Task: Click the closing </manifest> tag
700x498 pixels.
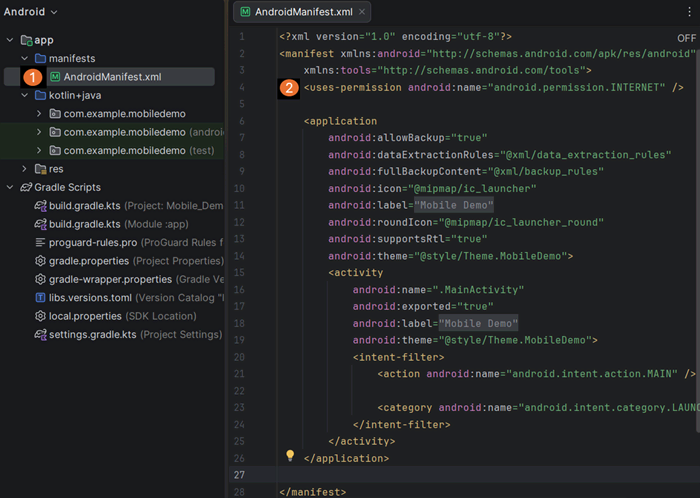Action: [x=312, y=492]
